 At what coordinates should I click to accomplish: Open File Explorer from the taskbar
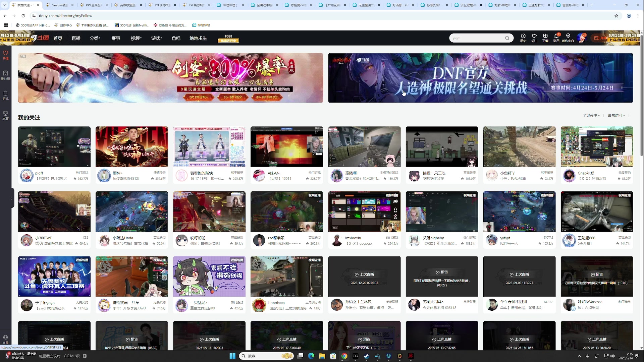point(322,356)
